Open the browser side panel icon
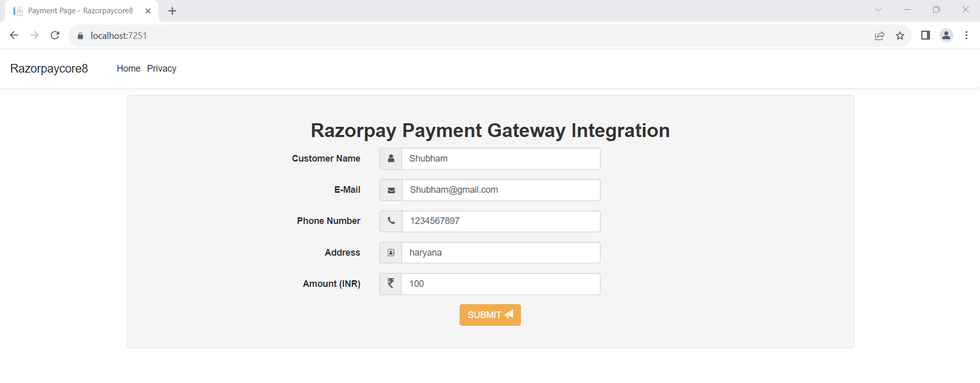The width and height of the screenshot is (980, 383). 925,35
